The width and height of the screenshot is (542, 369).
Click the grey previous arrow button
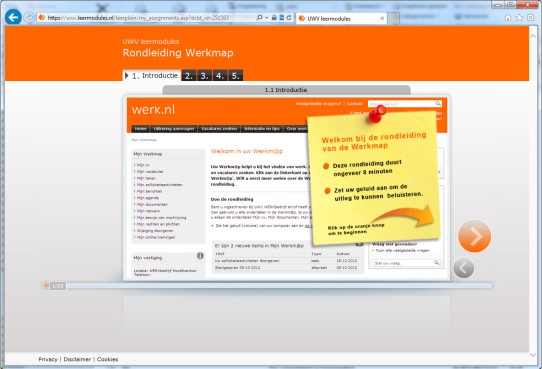pos(464,268)
